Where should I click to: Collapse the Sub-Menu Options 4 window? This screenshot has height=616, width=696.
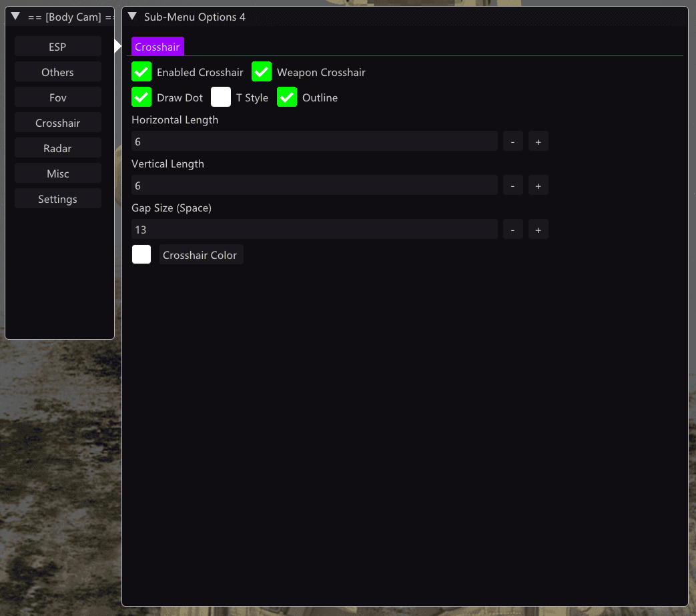pos(132,17)
